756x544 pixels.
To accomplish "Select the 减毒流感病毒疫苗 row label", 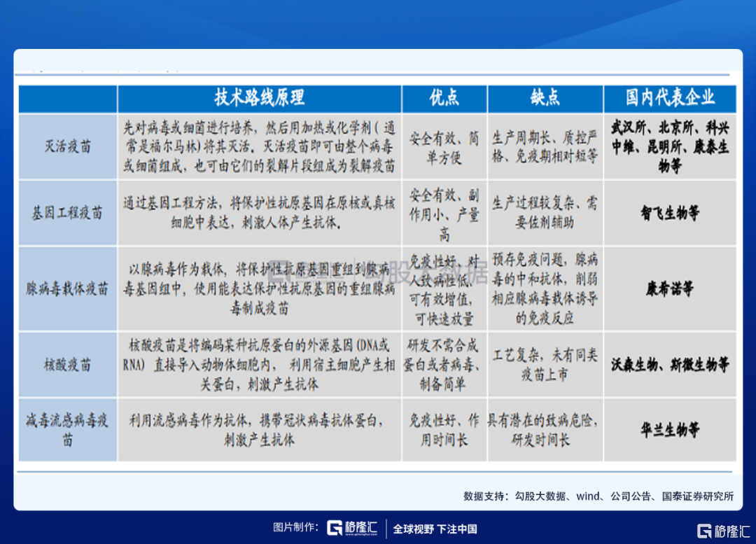I will pyautogui.click(x=67, y=430).
